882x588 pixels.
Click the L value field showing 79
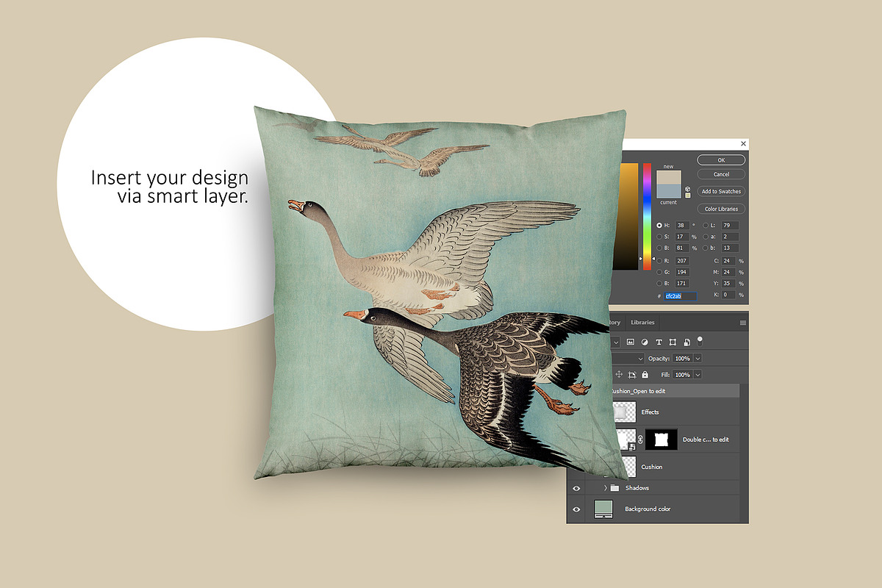[730, 225]
